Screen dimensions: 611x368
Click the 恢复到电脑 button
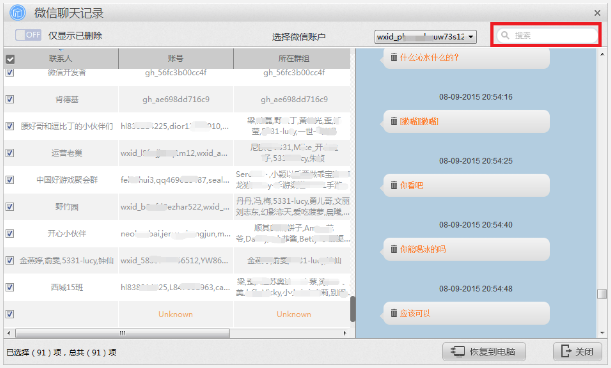click(x=484, y=352)
